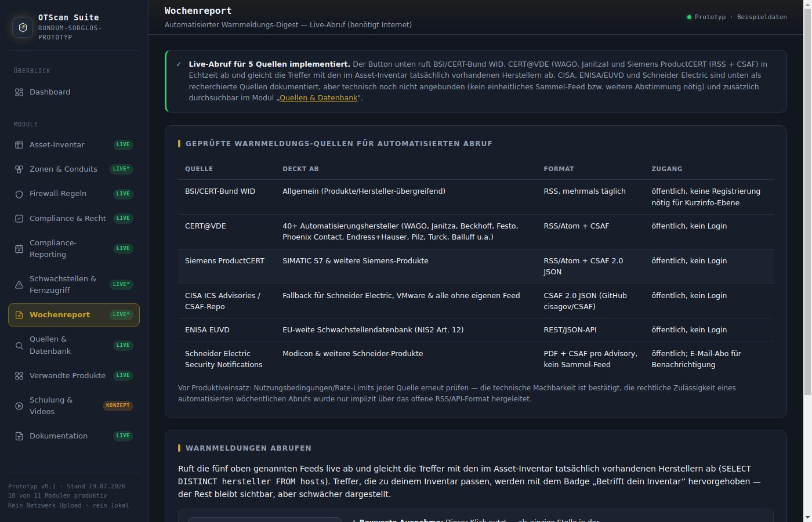
Task: Open Compliance & Recht module
Action: [x=74, y=219]
